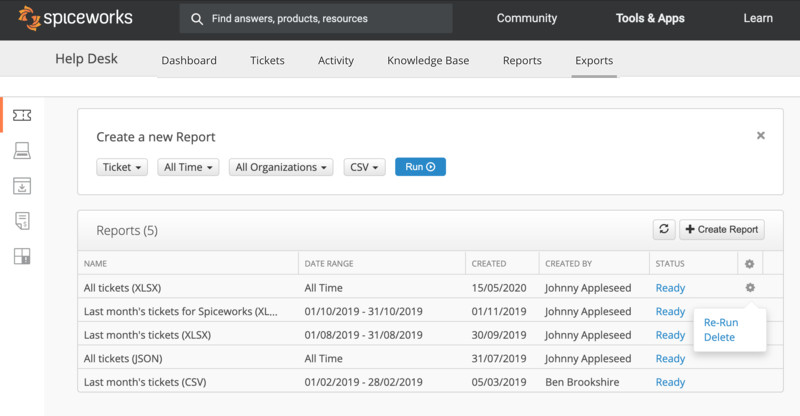
Task: Click created date 31/07/2019
Action: click(499, 358)
